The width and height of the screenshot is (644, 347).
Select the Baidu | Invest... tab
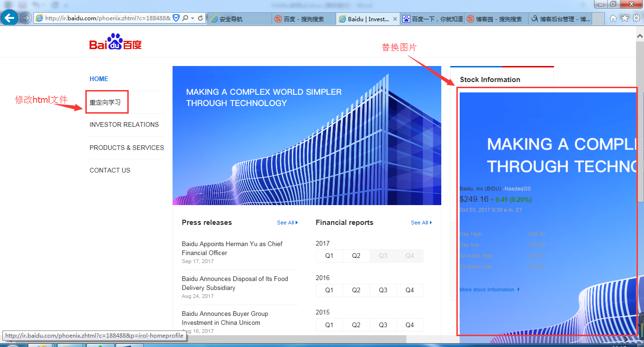click(x=368, y=19)
